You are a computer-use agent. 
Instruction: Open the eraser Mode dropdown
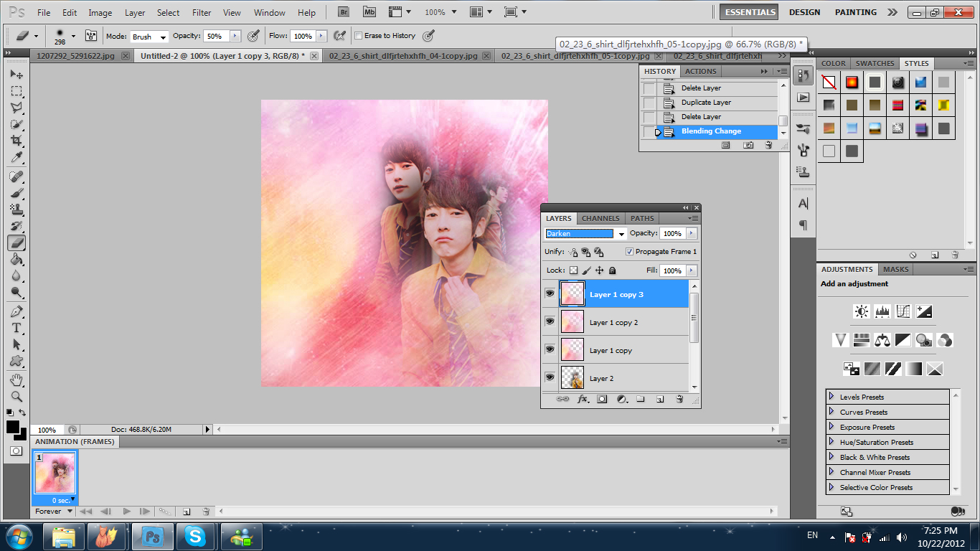(149, 37)
